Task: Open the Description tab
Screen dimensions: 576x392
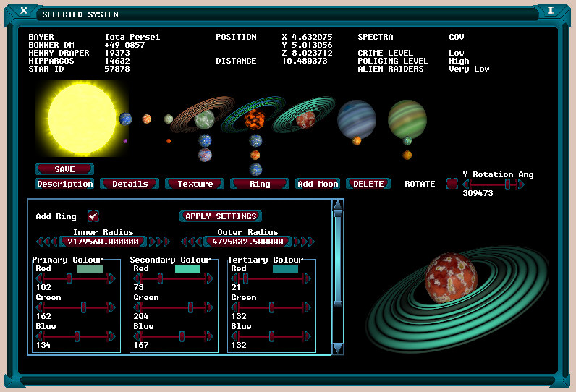Action: (x=64, y=184)
